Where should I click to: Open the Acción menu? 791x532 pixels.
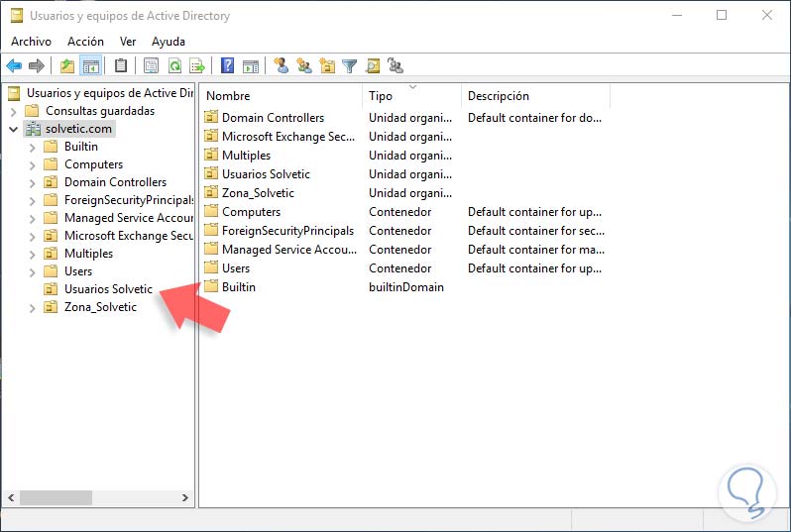86,42
